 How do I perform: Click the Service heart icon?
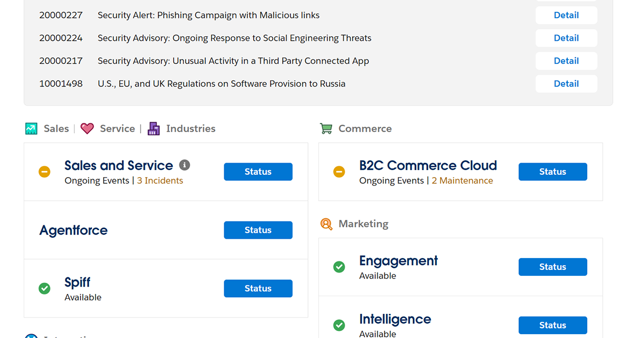click(87, 129)
